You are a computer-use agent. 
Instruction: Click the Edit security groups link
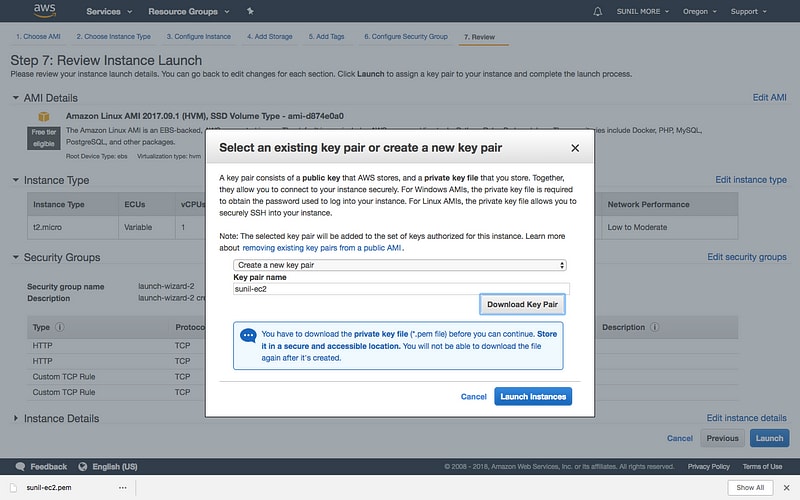click(746, 257)
